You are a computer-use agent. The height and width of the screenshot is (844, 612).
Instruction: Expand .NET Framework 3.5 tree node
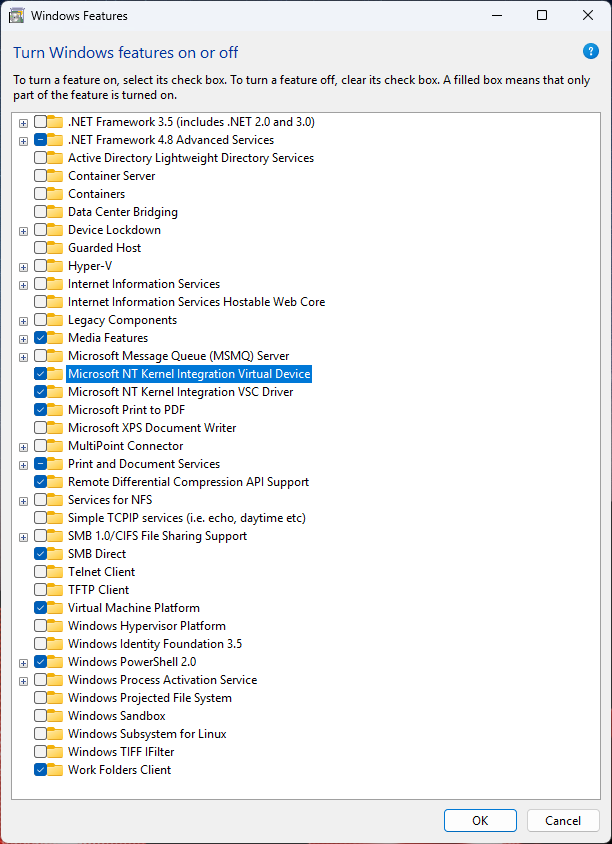23,123
